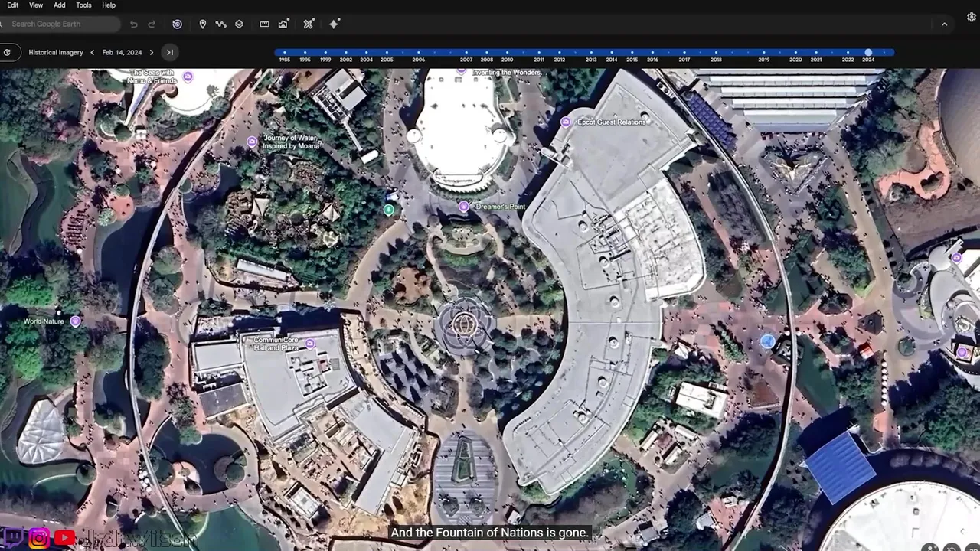This screenshot has height=551, width=980.
Task: Select the 2016 timeline marker
Action: pos(652,53)
